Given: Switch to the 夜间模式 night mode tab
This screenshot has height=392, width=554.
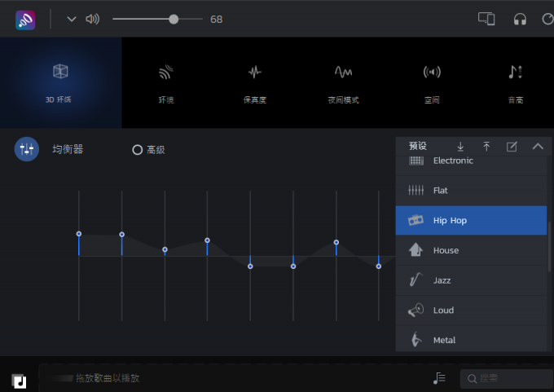Looking at the screenshot, I should point(343,82).
